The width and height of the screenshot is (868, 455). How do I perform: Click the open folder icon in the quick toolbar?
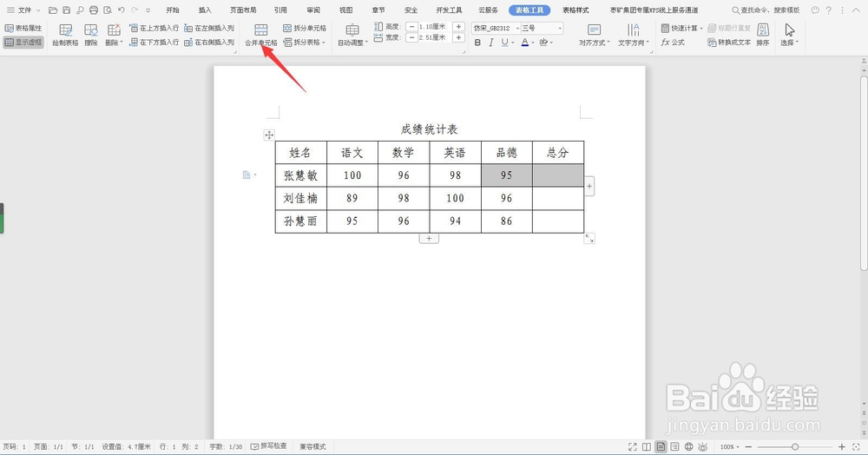pos(53,10)
